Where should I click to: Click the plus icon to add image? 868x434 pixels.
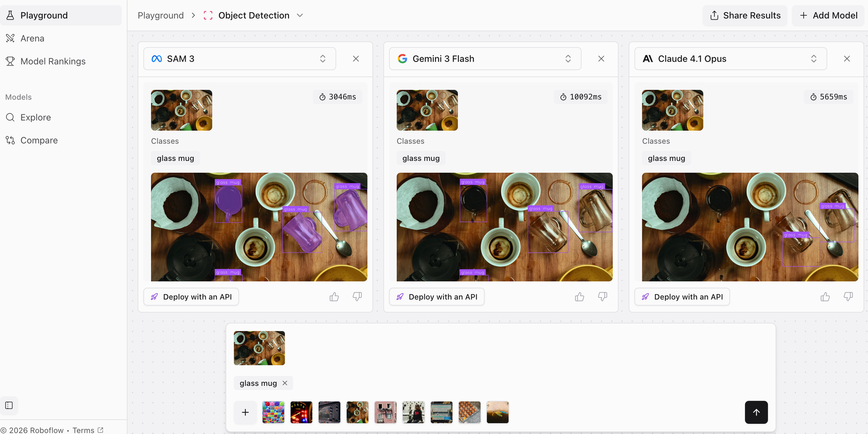click(245, 412)
